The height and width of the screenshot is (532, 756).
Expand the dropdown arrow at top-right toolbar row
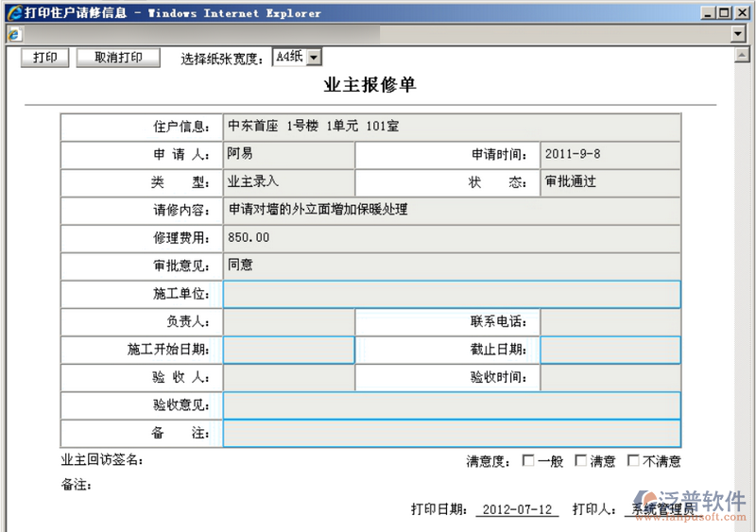click(x=739, y=34)
